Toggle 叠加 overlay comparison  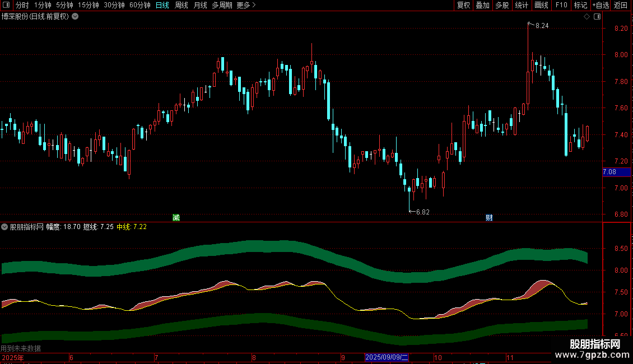[482, 5]
